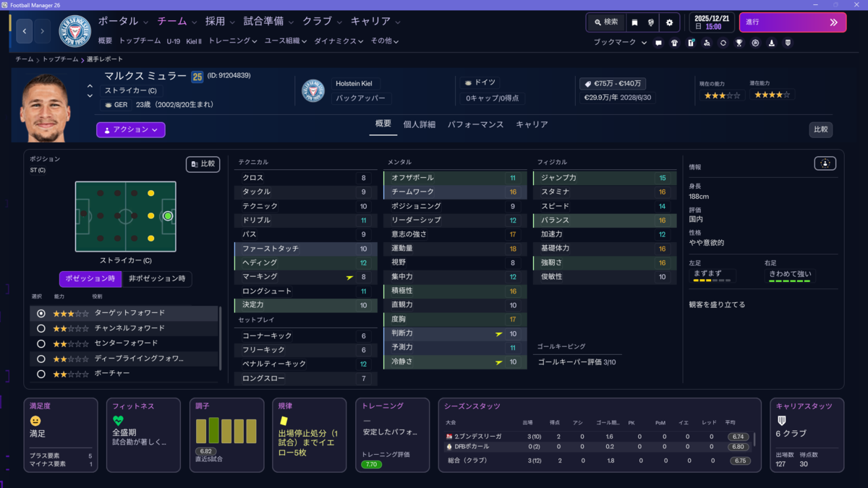Screen dimensions: 868x488
Task: Go back with the left arrow button
Action: [x=25, y=31]
